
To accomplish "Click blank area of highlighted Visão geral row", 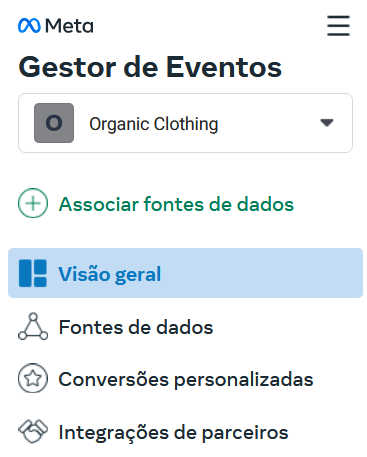I will click(x=262, y=273).
